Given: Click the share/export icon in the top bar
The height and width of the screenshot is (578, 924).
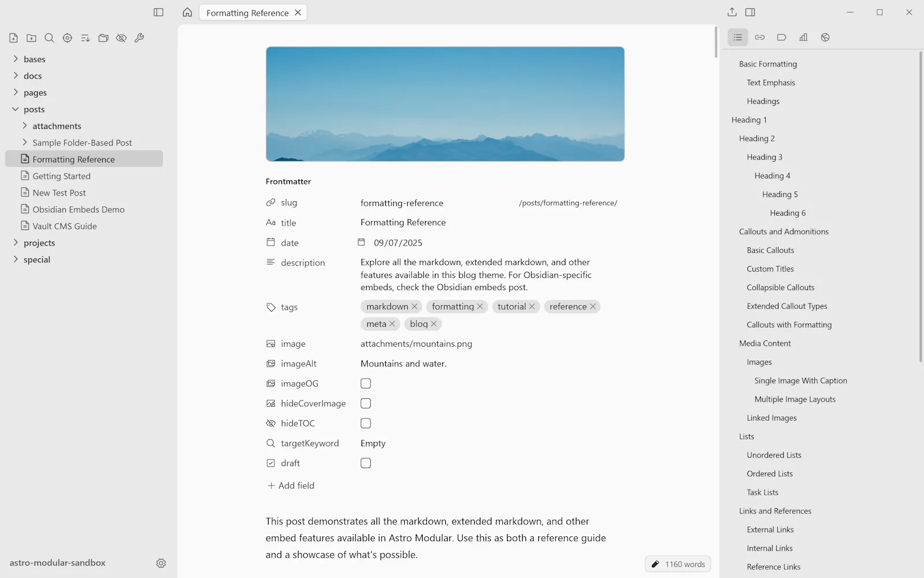Looking at the screenshot, I should click(732, 12).
